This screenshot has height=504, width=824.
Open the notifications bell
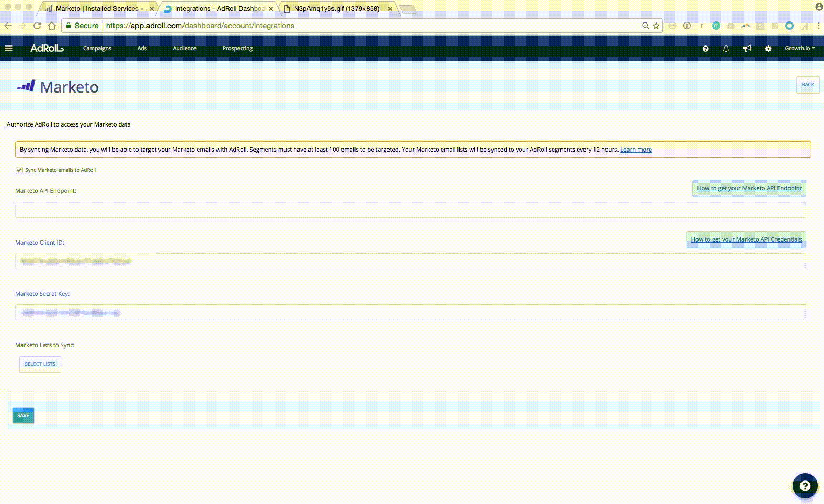point(726,49)
